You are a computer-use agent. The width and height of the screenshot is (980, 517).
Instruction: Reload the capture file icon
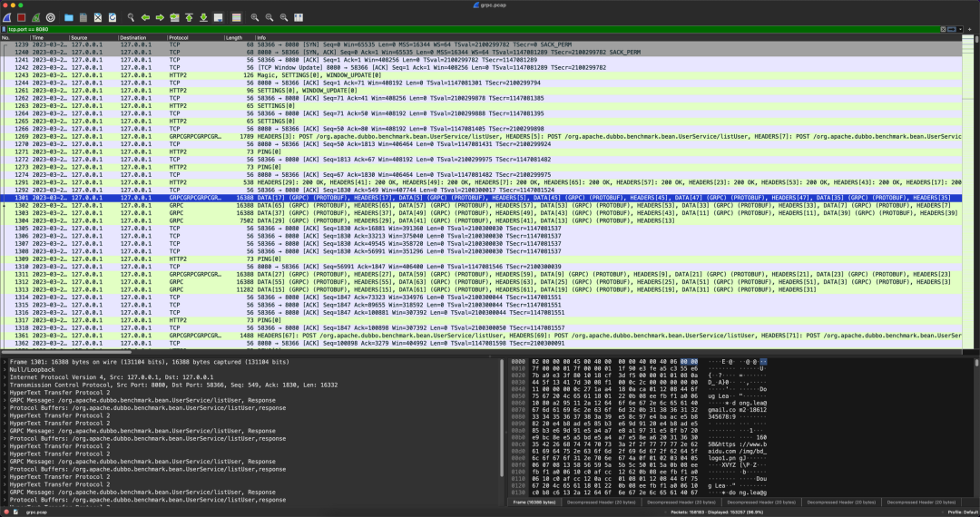(113, 17)
